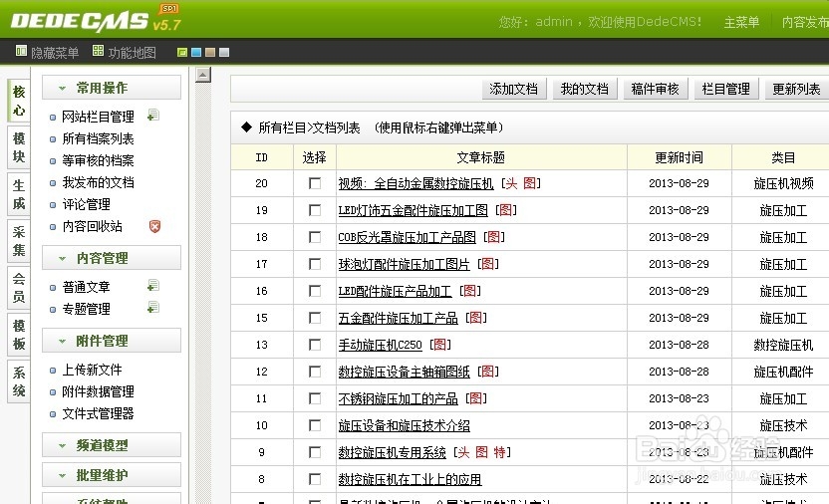Viewport: 829px width, 504px height.
Task: Click the function map icon
Action: point(98,51)
